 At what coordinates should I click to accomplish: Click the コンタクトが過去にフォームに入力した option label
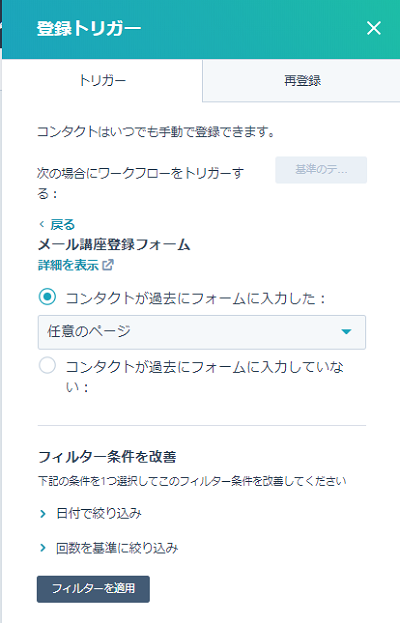[x=195, y=298]
